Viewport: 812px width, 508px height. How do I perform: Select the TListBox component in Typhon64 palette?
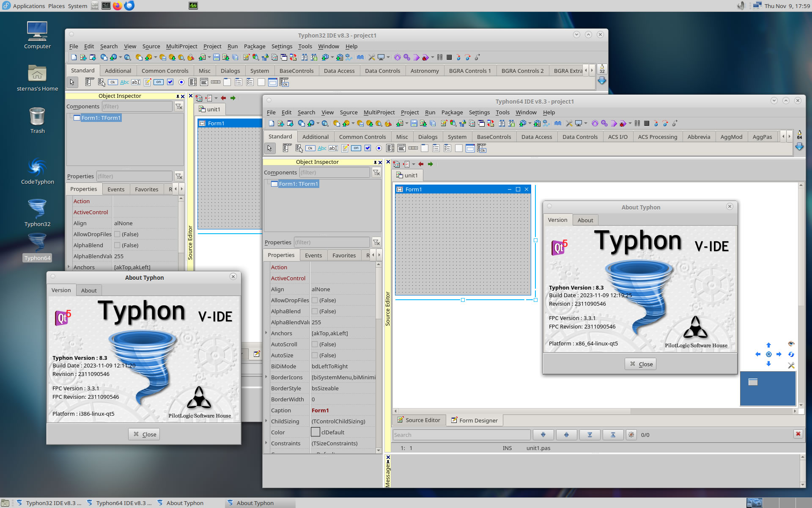click(390, 148)
